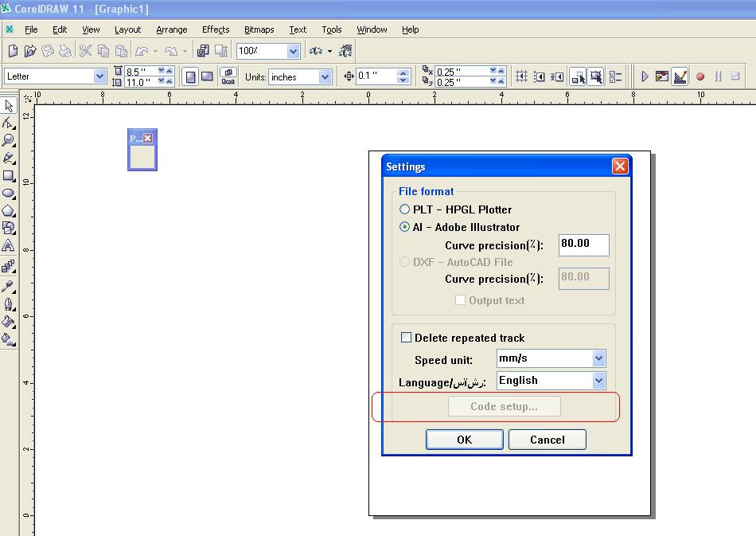
Task: Open the Bitmaps menu
Action: (x=259, y=29)
